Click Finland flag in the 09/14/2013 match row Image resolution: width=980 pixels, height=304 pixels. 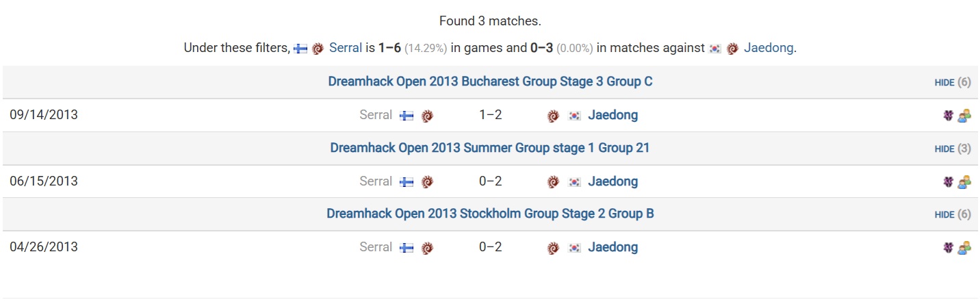407,116
